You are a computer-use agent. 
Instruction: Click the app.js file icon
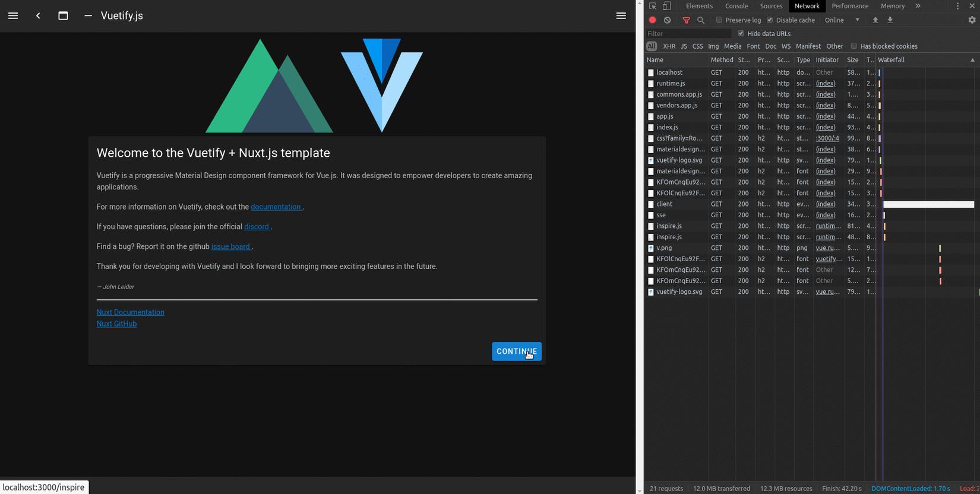coord(651,116)
